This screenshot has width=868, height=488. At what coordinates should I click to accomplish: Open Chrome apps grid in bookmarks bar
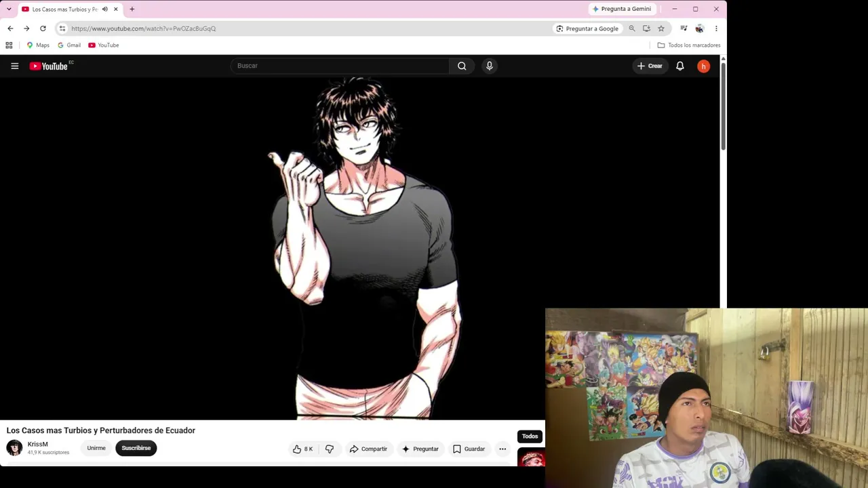(x=9, y=45)
